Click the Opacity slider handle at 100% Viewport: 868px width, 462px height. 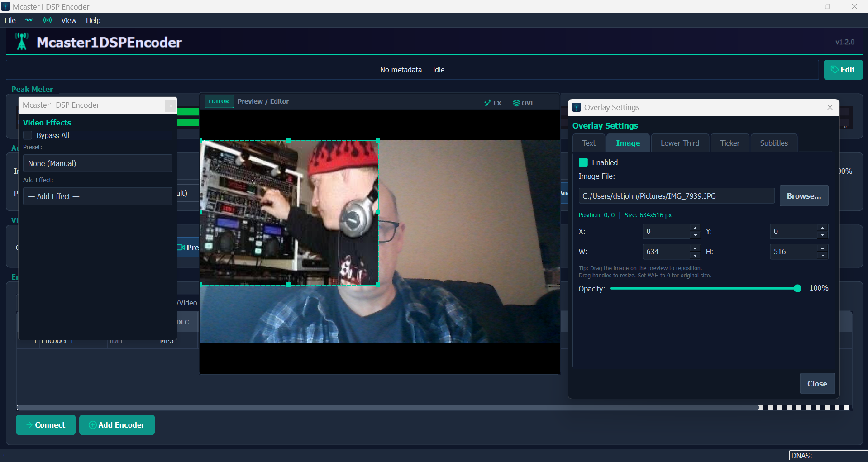click(797, 288)
